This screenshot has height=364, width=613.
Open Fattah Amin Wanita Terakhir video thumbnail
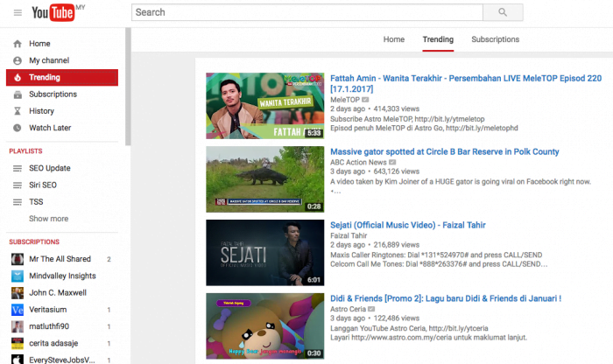tap(265, 106)
